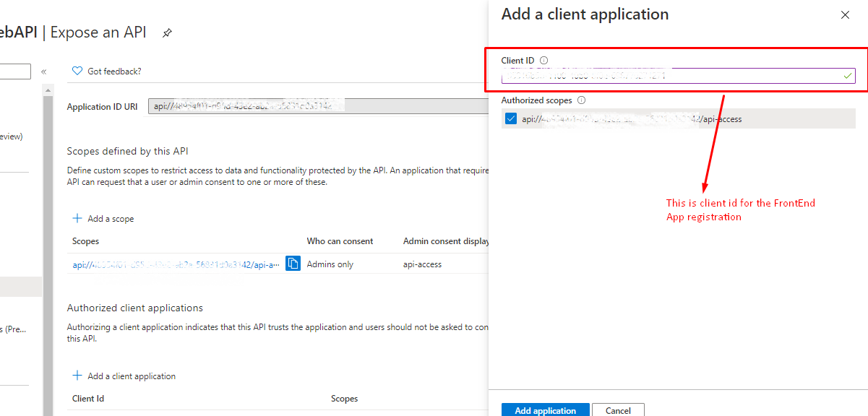Click the Who can consent column header
The width and height of the screenshot is (868, 416).
point(340,241)
